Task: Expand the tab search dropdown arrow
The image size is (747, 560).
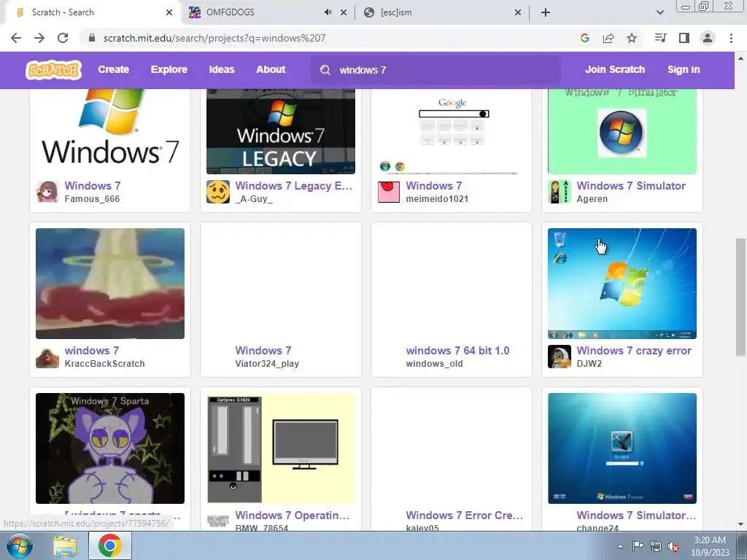Action: pyautogui.click(x=660, y=12)
